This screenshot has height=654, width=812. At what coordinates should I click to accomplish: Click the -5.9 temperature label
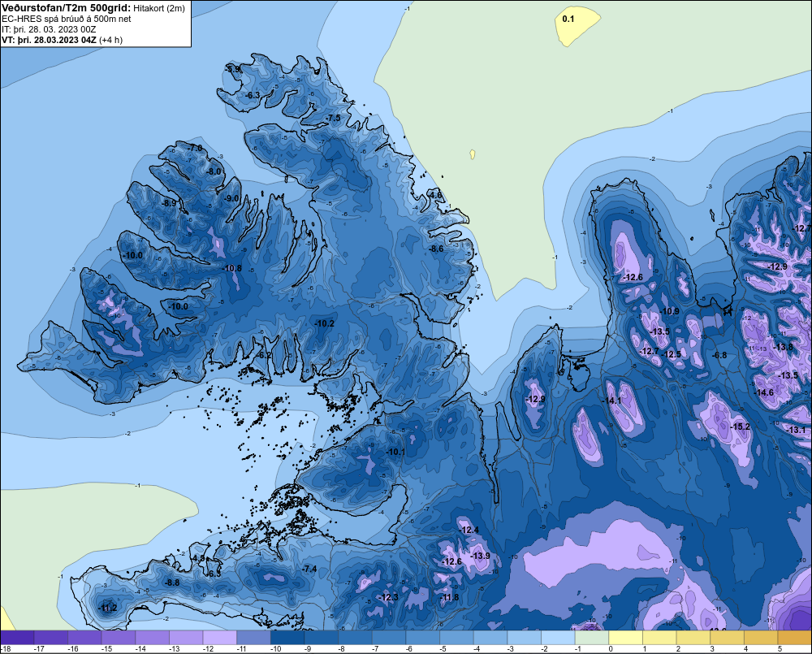[233, 69]
